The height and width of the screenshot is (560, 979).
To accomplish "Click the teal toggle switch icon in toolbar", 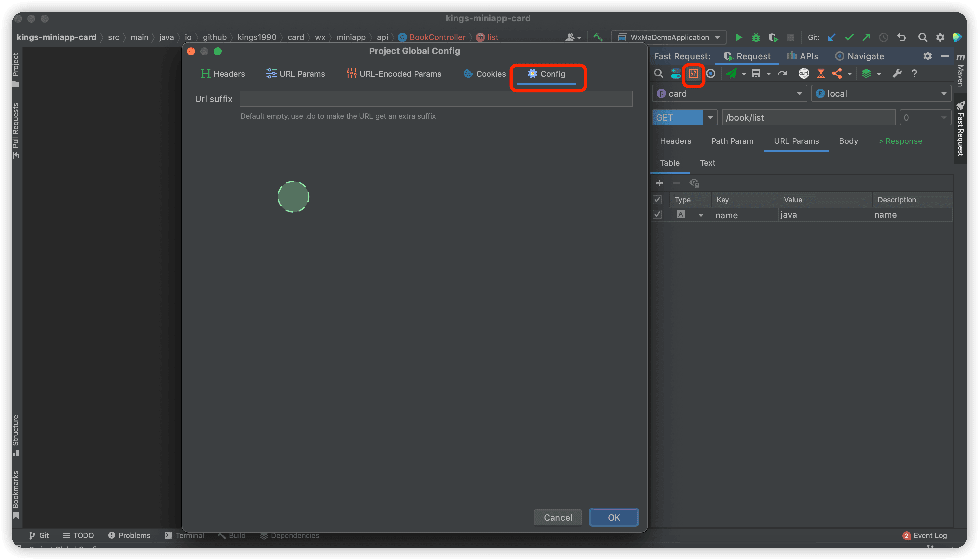I will pyautogui.click(x=676, y=74).
